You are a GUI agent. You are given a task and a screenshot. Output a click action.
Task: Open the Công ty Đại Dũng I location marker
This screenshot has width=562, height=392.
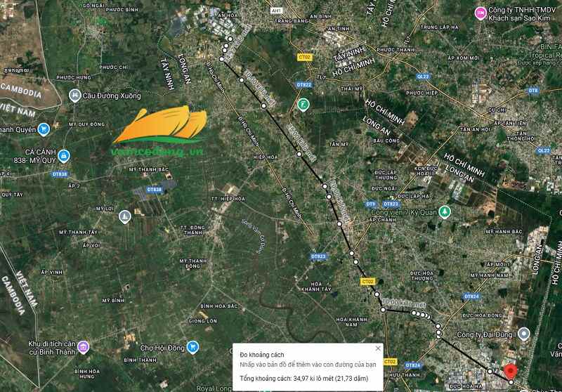524,334
